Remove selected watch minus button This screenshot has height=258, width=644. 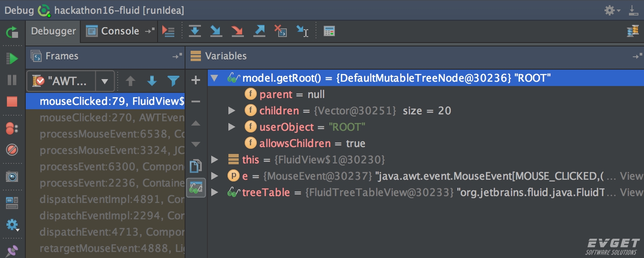click(x=196, y=101)
